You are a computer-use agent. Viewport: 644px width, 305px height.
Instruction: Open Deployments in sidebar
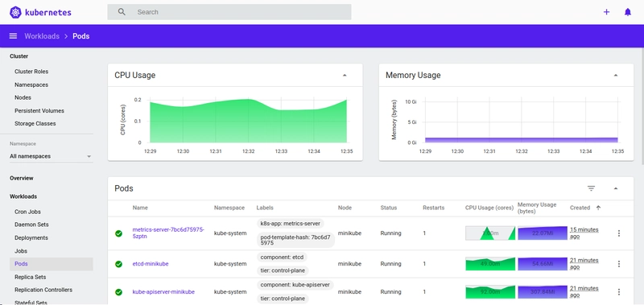(x=31, y=237)
